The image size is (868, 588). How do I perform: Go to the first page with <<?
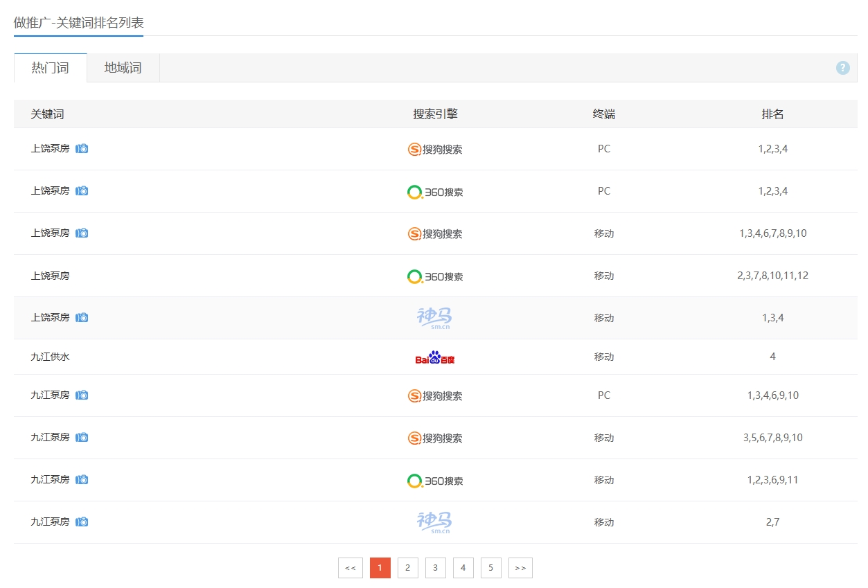(351, 568)
